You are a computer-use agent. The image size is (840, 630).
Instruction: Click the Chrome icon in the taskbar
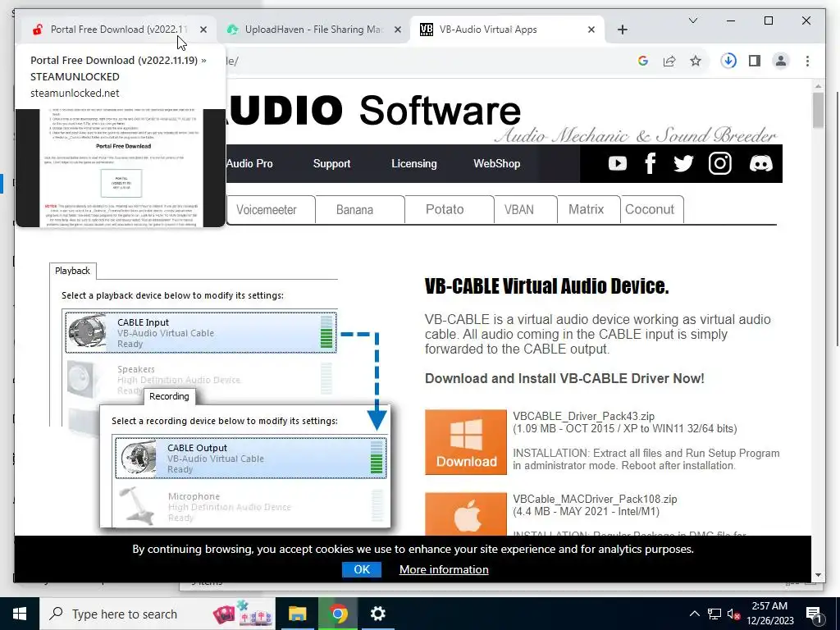click(x=337, y=614)
